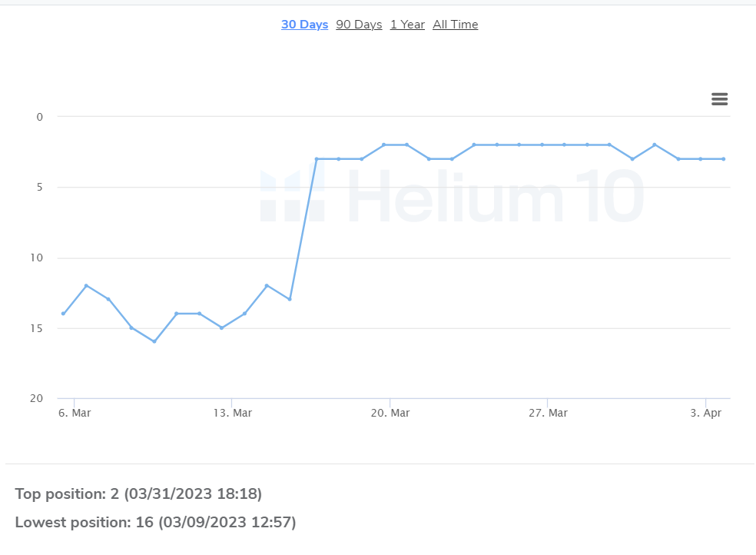Click the 27. Mar x-axis label

[x=548, y=413]
